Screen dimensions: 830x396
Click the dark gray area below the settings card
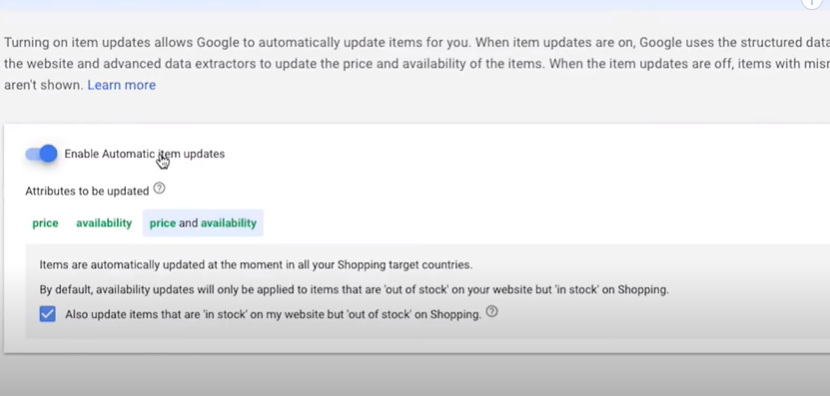point(415,375)
